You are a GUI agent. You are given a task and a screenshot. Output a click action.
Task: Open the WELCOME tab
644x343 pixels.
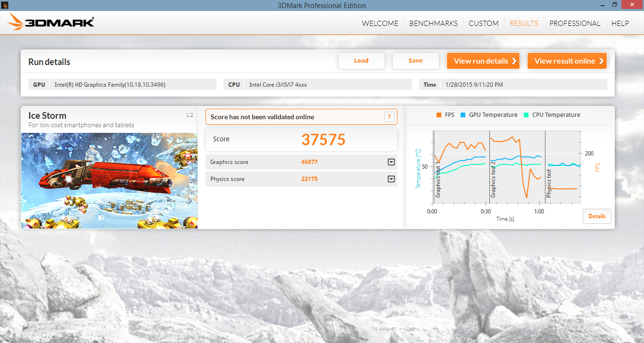[x=380, y=23]
